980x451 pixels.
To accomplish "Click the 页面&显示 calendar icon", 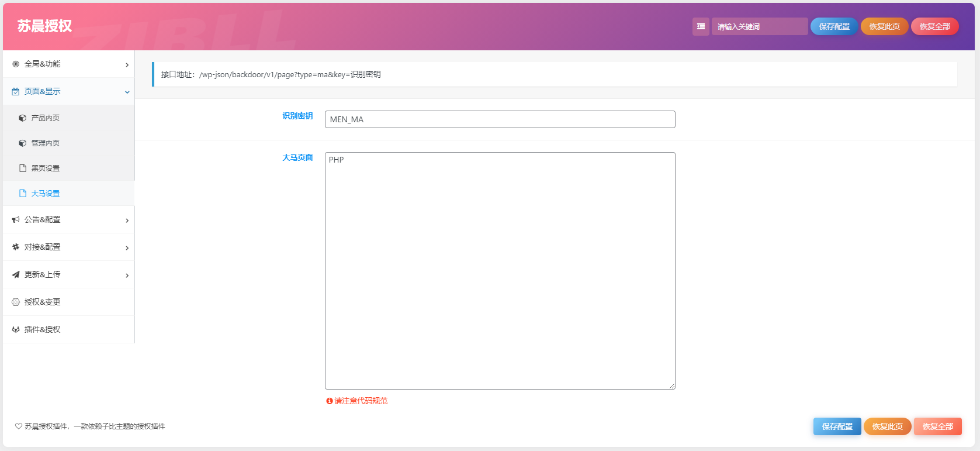I will (16, 92).
